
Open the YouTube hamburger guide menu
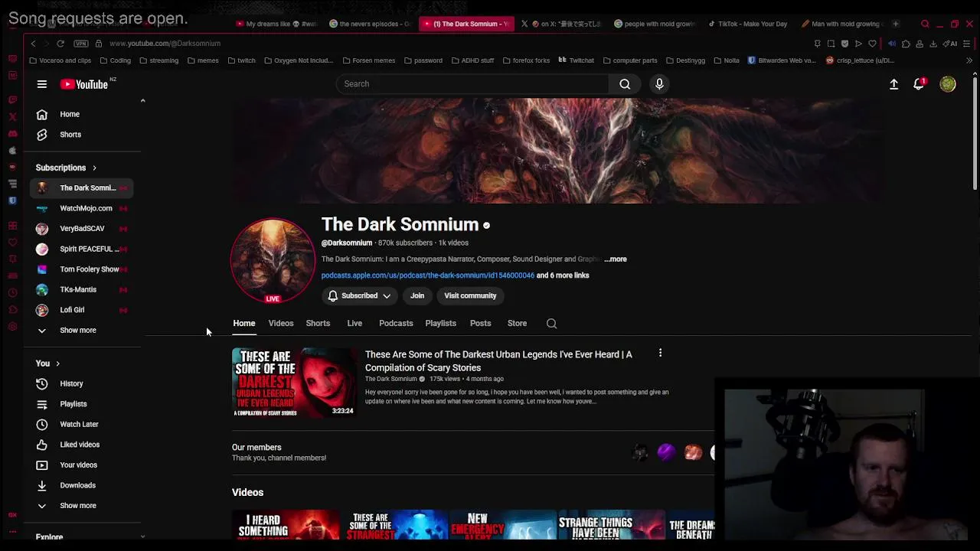pos(42,84)
